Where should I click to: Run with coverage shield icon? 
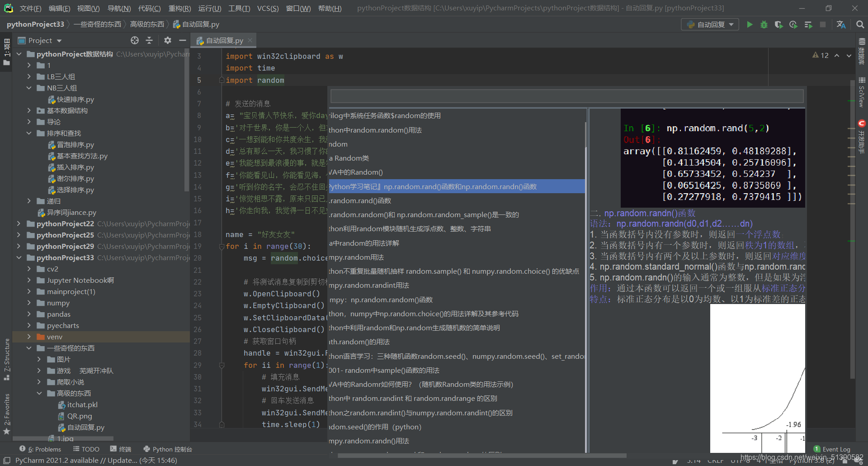click(x=778, y=24)
